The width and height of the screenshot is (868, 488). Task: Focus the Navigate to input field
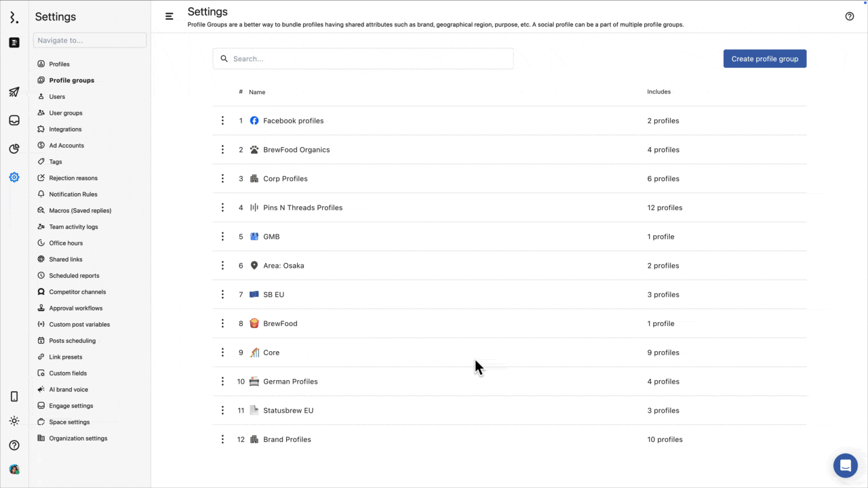pos(90,41)
